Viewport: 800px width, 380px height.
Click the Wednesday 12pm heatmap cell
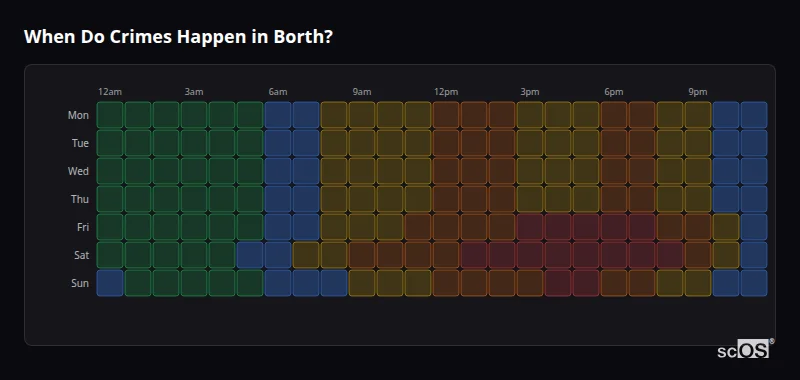446,171
